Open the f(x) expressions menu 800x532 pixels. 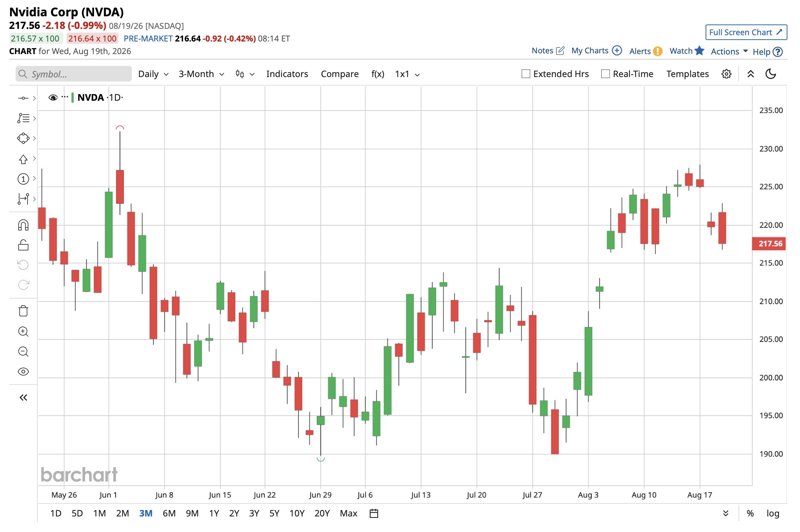pyautogui.click(x=378, y=74)
